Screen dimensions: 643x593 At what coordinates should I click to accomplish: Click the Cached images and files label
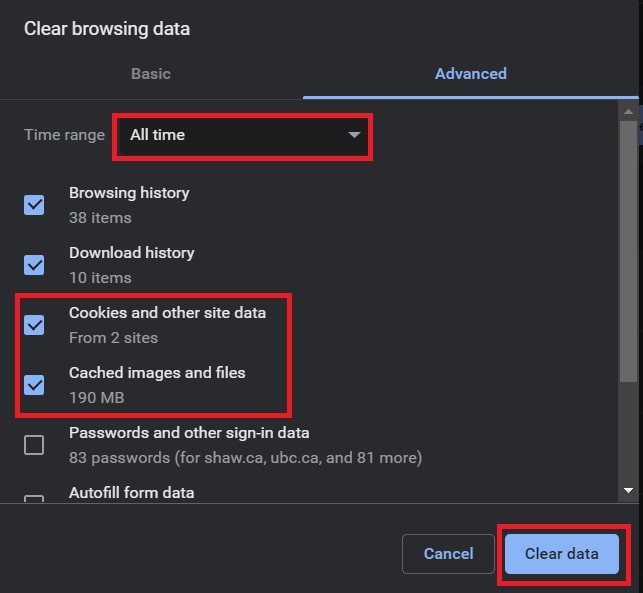(157, 373)
